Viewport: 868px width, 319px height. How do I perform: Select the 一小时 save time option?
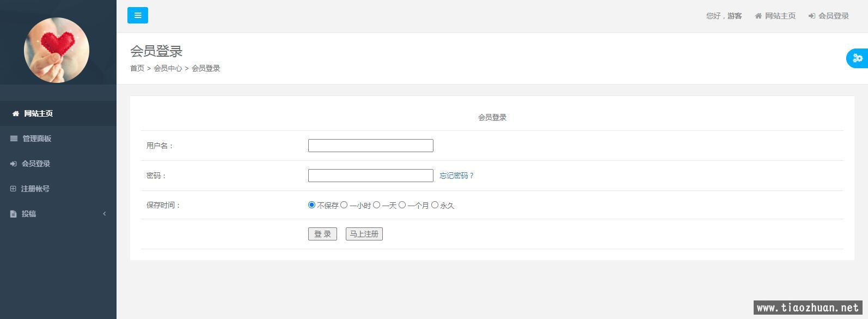[344, 205]
